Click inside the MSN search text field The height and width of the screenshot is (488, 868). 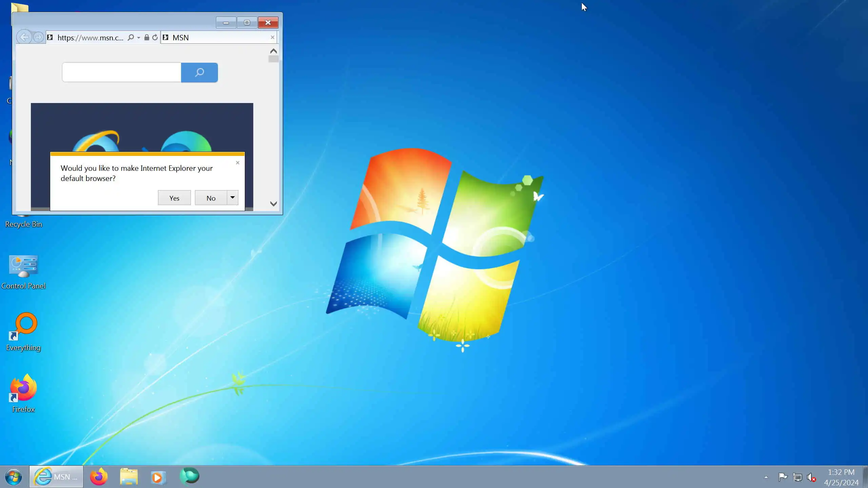[x=121, y=72]
